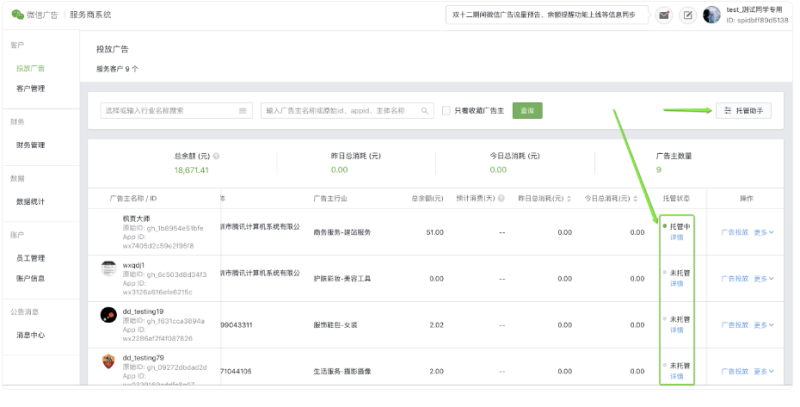The width and height of the screenshot is (800, 407).
Task: Click 服务商系统 header title
Action: click(x=90, y=15)
